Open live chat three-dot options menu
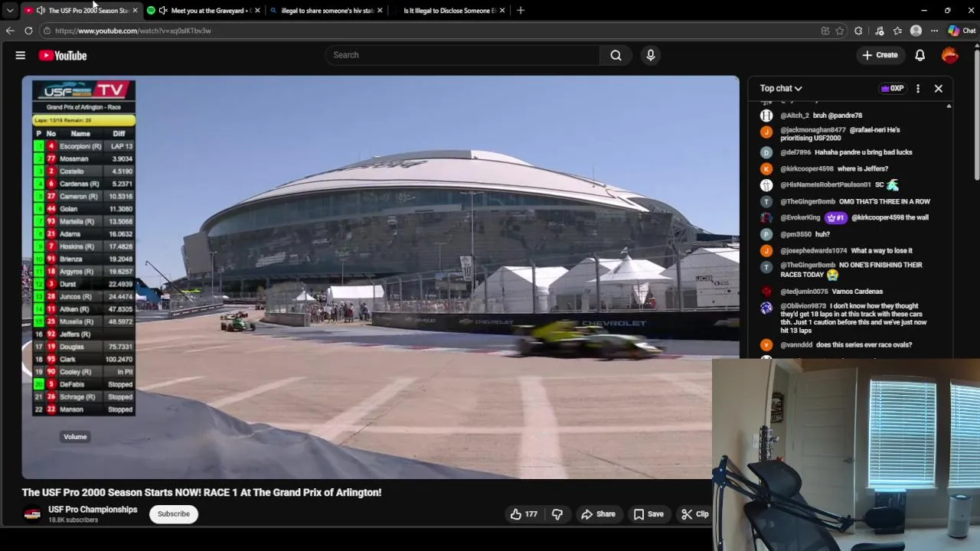 [918, 88]
